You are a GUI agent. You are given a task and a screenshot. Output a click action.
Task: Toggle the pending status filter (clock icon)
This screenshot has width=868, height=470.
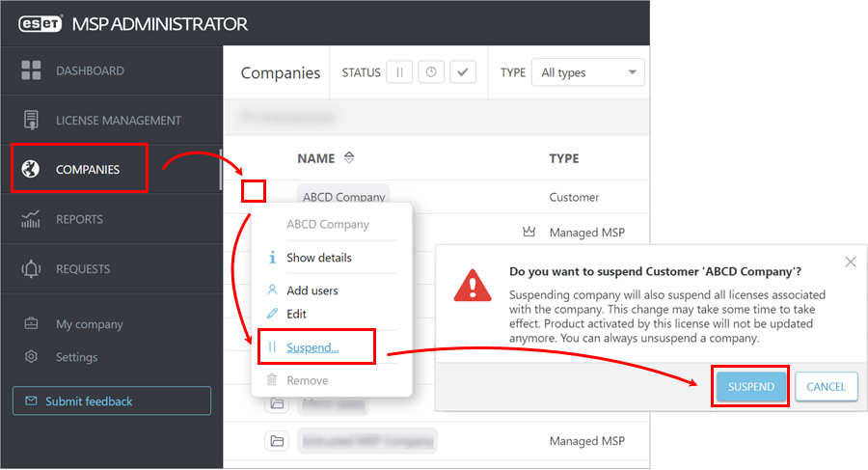click(431, 72)
